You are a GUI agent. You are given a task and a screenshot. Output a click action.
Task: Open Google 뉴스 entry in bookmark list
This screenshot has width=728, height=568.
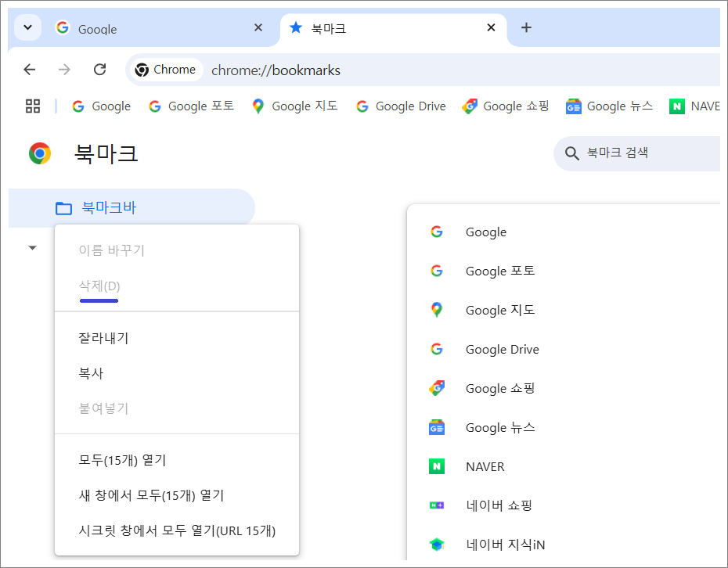[x=564, y=427]
